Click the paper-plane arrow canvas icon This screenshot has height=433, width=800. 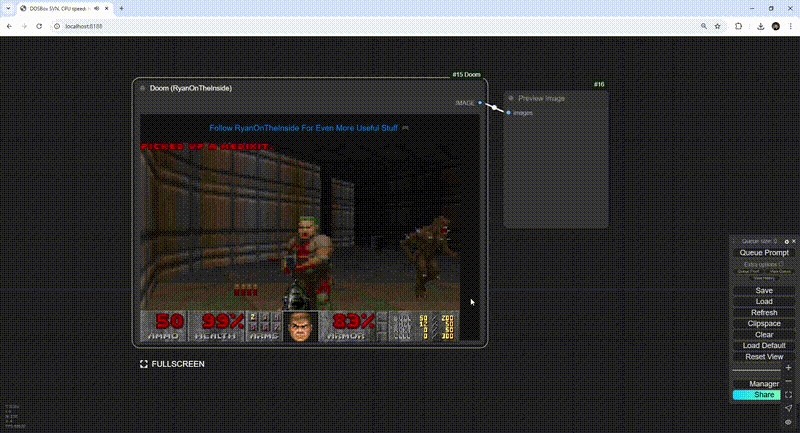(x=788, y=408)
